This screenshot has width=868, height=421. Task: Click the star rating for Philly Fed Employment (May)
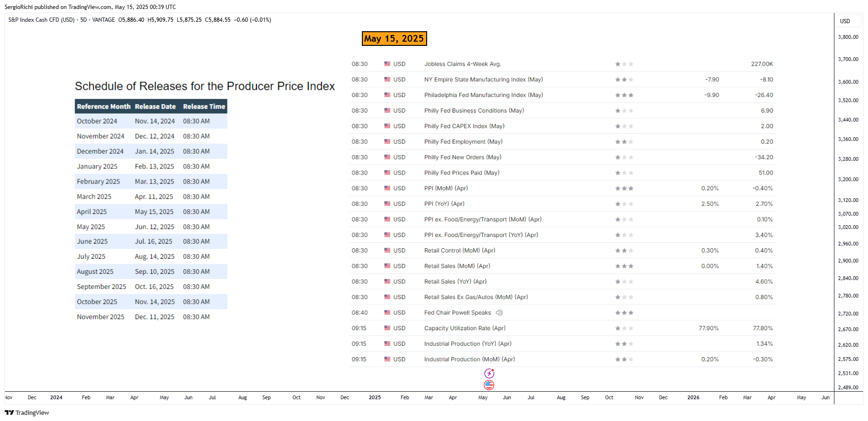(x=624, y=142)
